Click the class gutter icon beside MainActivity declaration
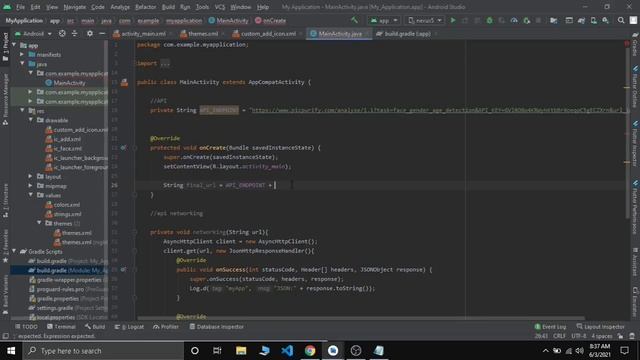This screenshot has height=360, width=640. [124, 82]
